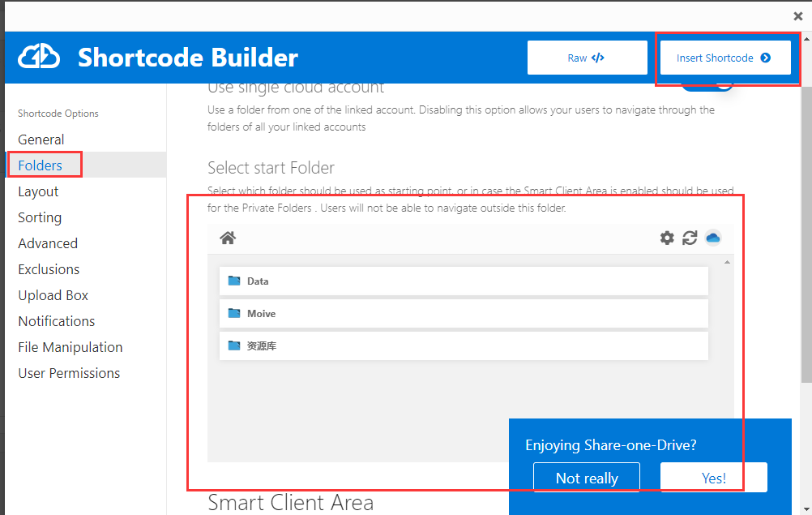Click the Select start Folder heading
The width and height of the screenshot is (812, 515).
click(x=271, y=168)
